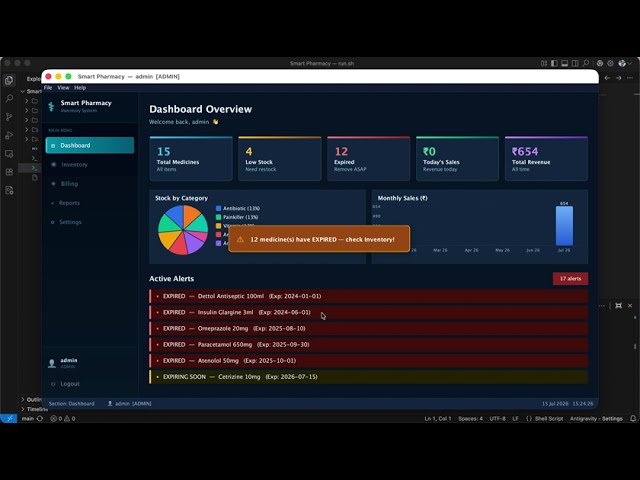Click the Today's Sales card
This screenshot has width=640, height=480.
tap(457, 159)
